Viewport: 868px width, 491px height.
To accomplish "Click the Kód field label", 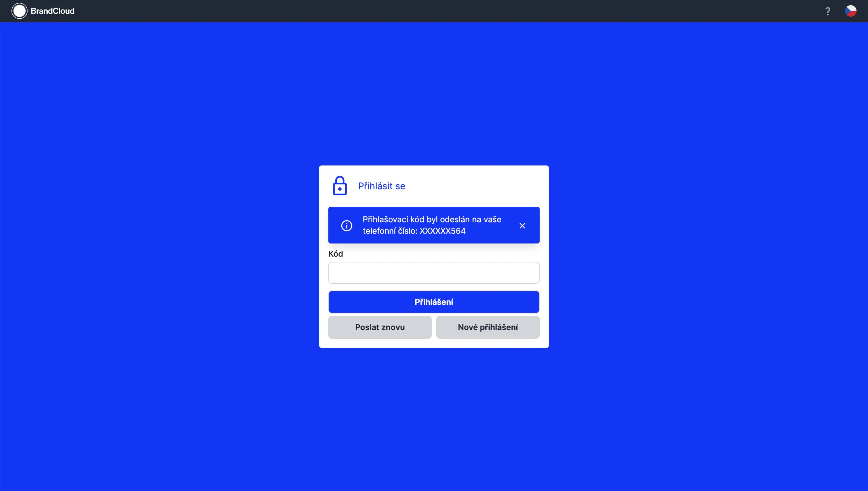I will 336,254.
